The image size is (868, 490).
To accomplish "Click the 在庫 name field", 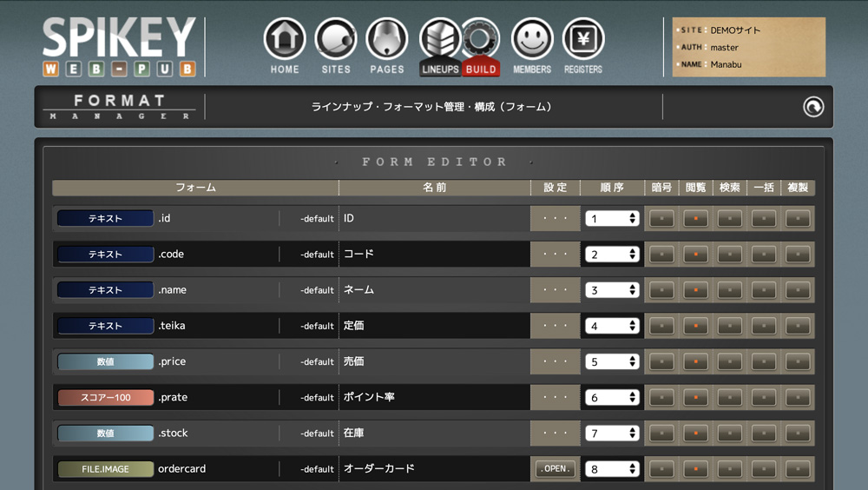I will point(434,433).
